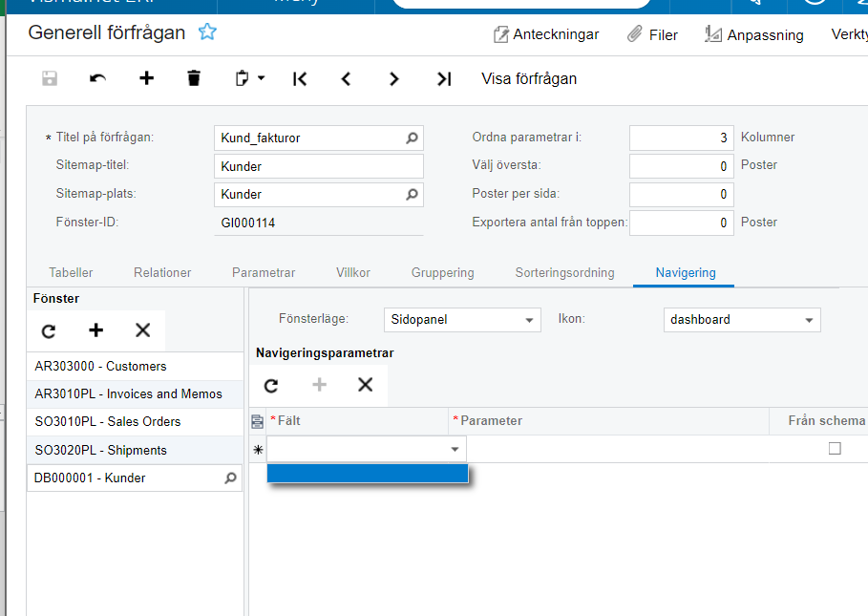
Task: Switch to the Relationer tab
Action: [x=162, y=272]
